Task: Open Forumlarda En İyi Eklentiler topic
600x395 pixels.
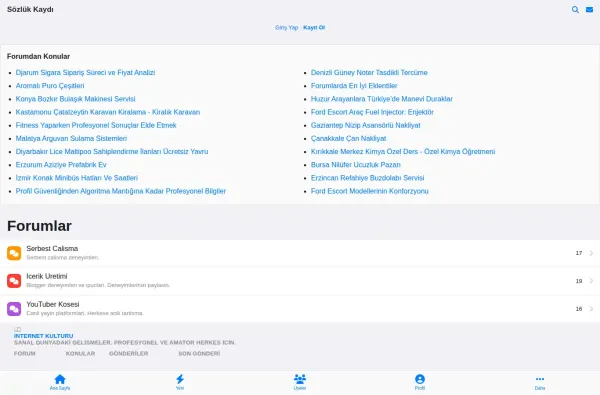Action: (x=354, y=86)
